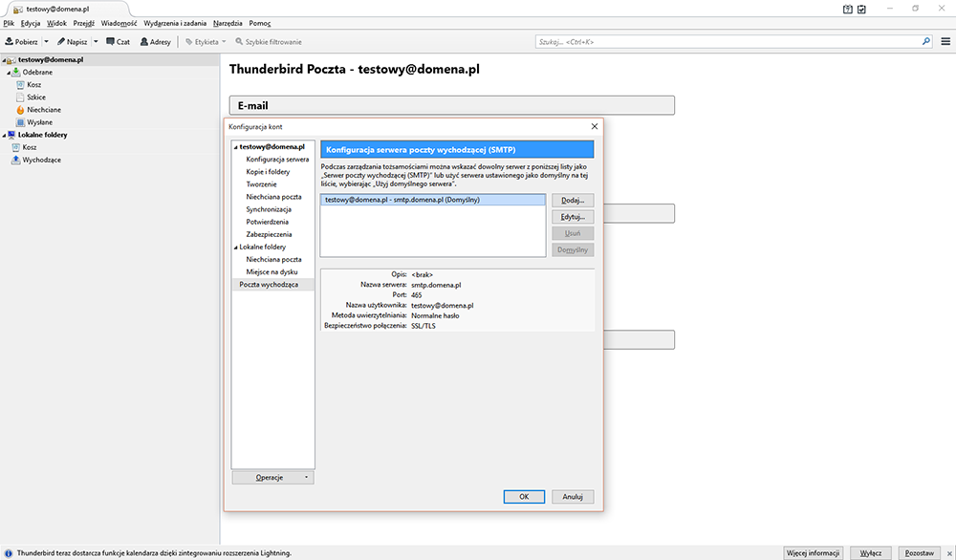Select the Odebrane inbox folder

(x=37, y=72)
